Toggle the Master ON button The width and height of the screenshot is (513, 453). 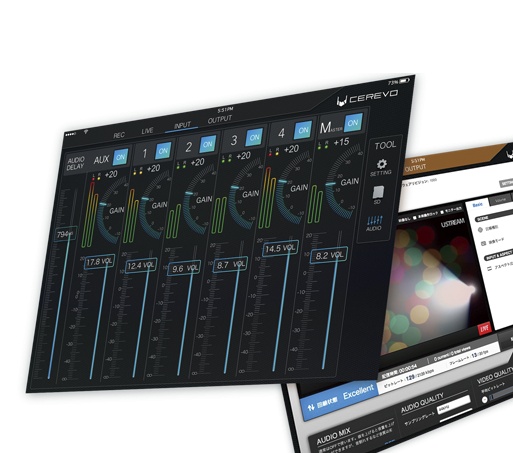pos(353,123)
